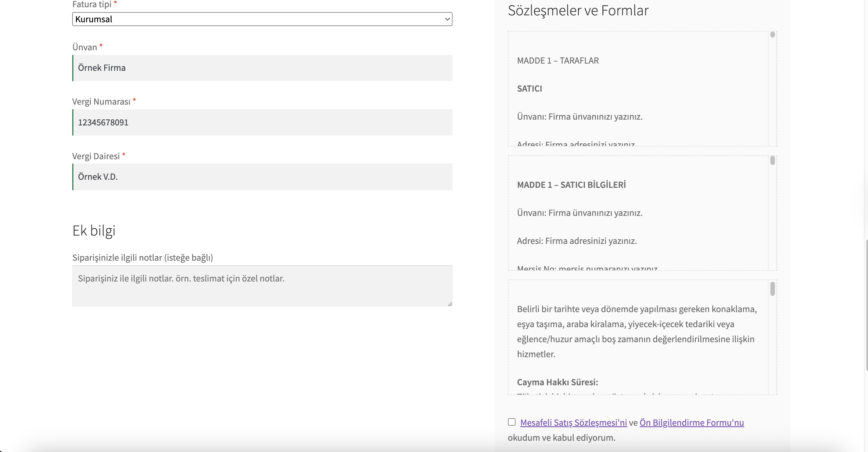Click the Ünvan field containing Örnek Firma

pos(262,68)
